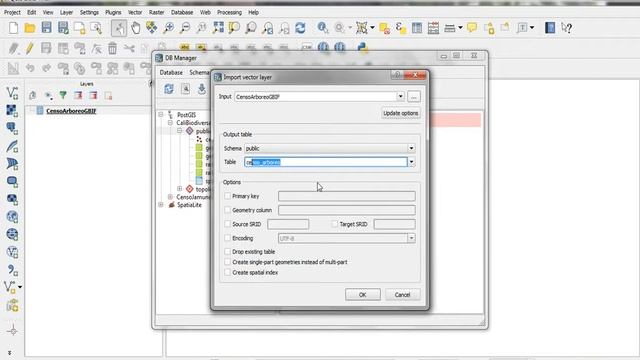Open the Measure tool dropdown arrow
This screenshot has width=640, height=360.
tap(460, 28)
